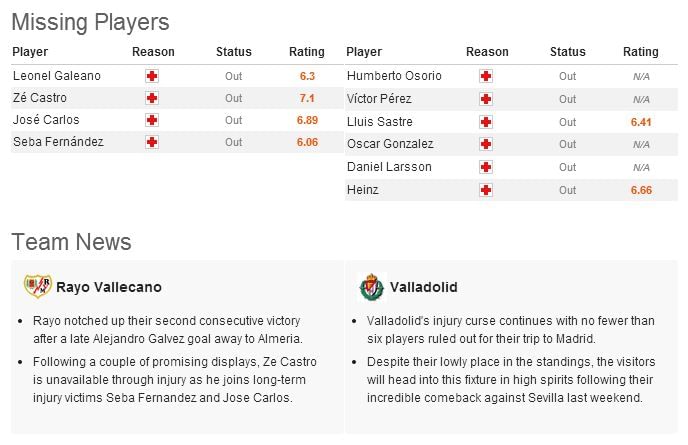Open Víctor Pérez player link
This screenshot has height=445, width=688.
click(379, 99)
